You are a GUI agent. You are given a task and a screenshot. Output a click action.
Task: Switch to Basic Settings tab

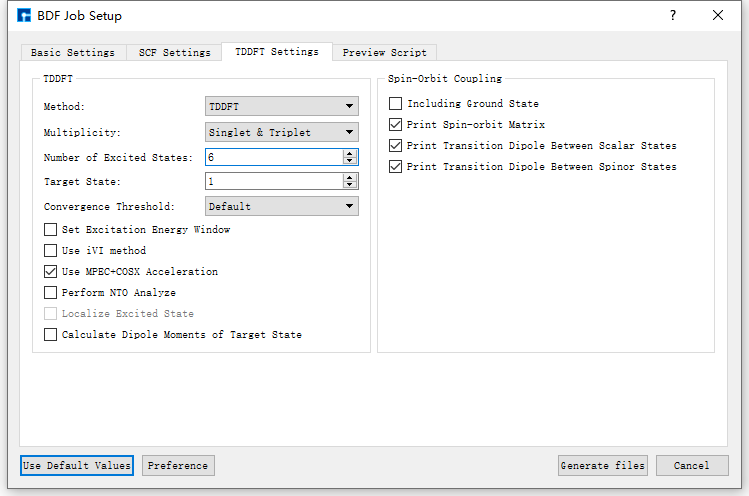[x=72, y=53]
